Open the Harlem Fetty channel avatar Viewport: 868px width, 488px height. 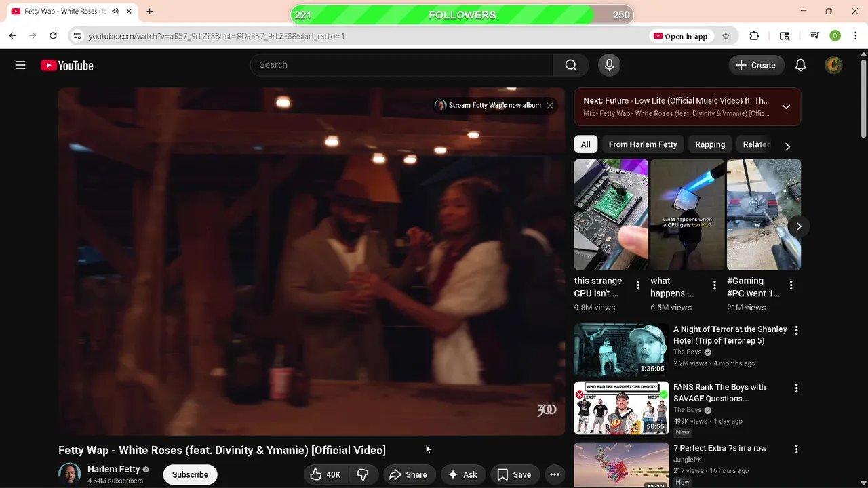tap(69, 474)
